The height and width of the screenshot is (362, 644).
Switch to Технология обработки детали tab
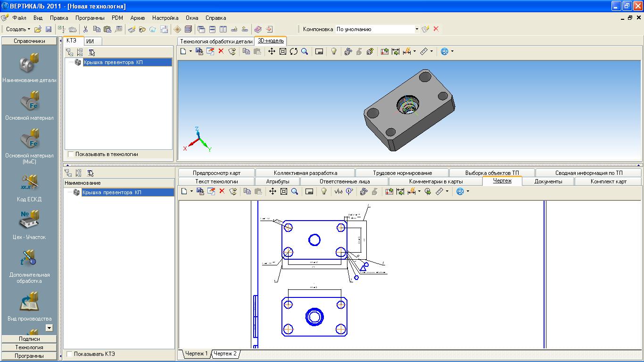(x=216, y=41)
